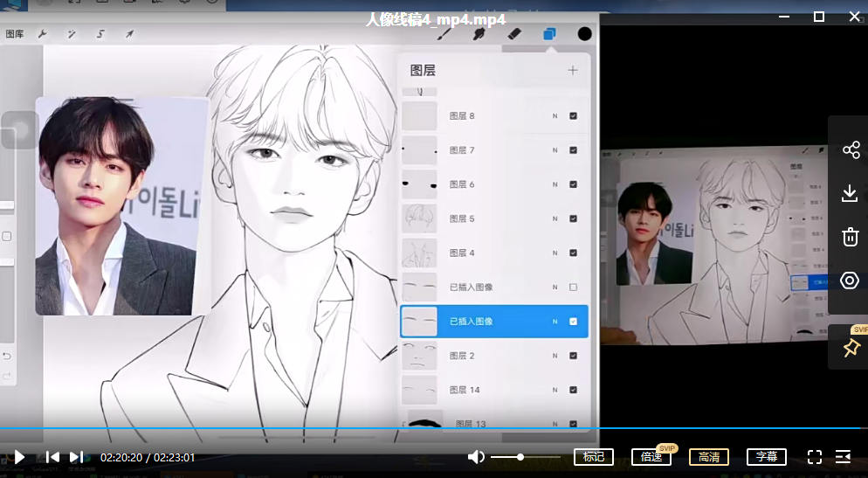Open the 倍速 playback speed menu
Image resolution: width=868 pixels, height=478 pixels.
point(651,457)
